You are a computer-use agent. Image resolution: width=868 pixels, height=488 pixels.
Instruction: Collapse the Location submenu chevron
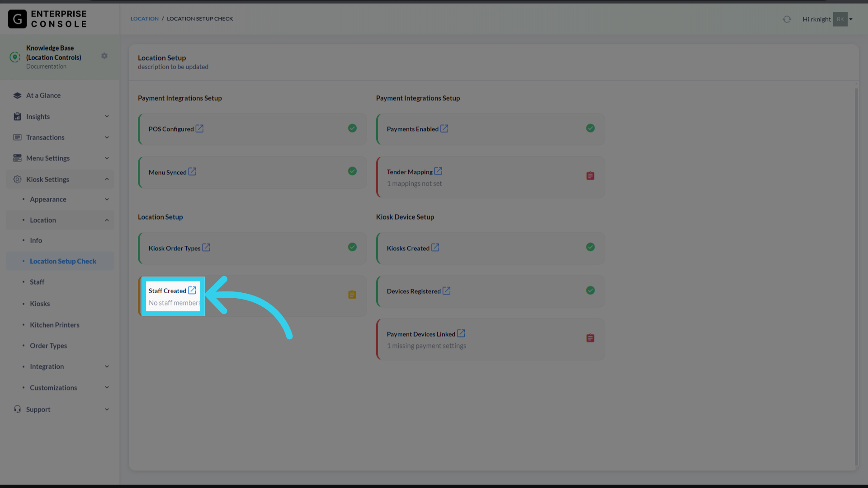107,220
